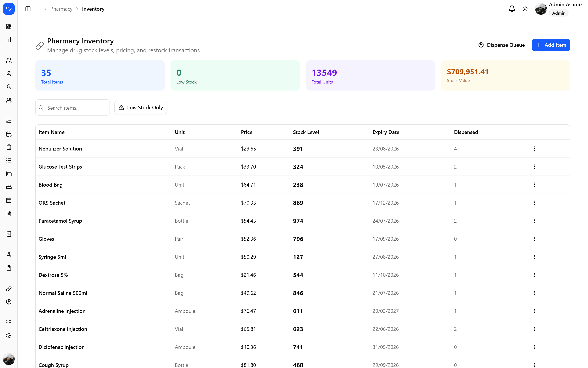This screenshot has width=588, height=368.
Task: Open the multiple users sidebar icon
Action: coord(9,60)
